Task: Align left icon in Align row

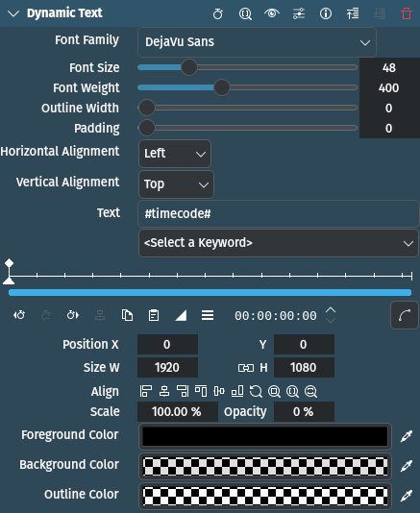Action: (x=146, y=391)
